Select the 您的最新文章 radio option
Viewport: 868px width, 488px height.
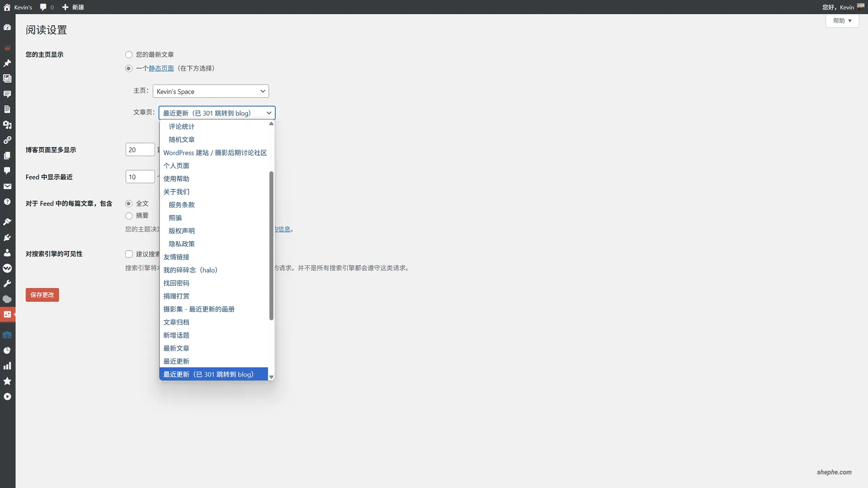pos(129,54)
